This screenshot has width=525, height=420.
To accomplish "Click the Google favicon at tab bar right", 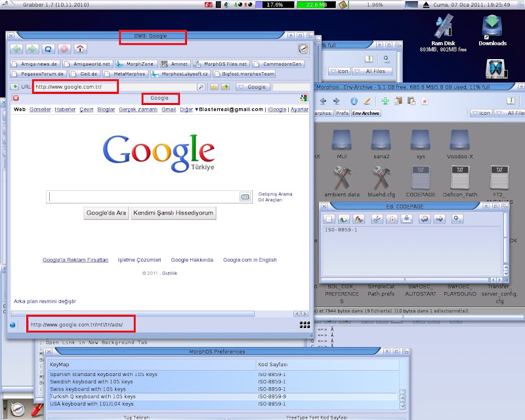I will coord(303,98).
